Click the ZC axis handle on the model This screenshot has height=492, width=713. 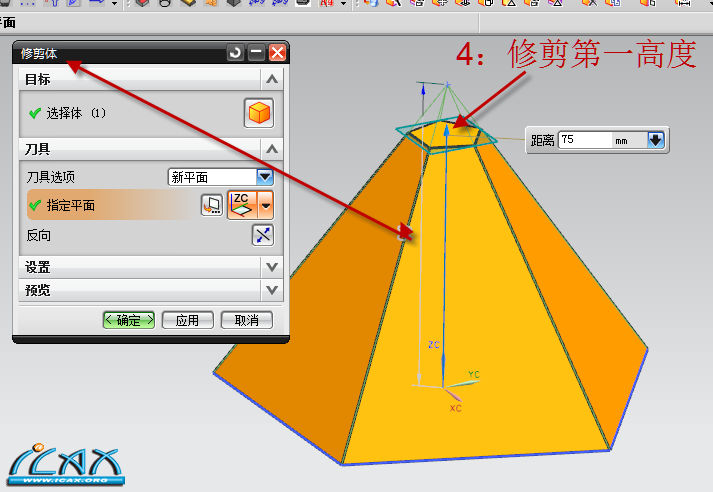(447, 131)
